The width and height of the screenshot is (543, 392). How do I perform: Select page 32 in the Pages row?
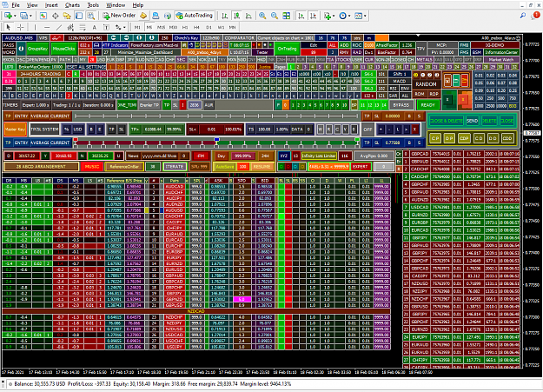pyautogui.click(x=515, y=67)
